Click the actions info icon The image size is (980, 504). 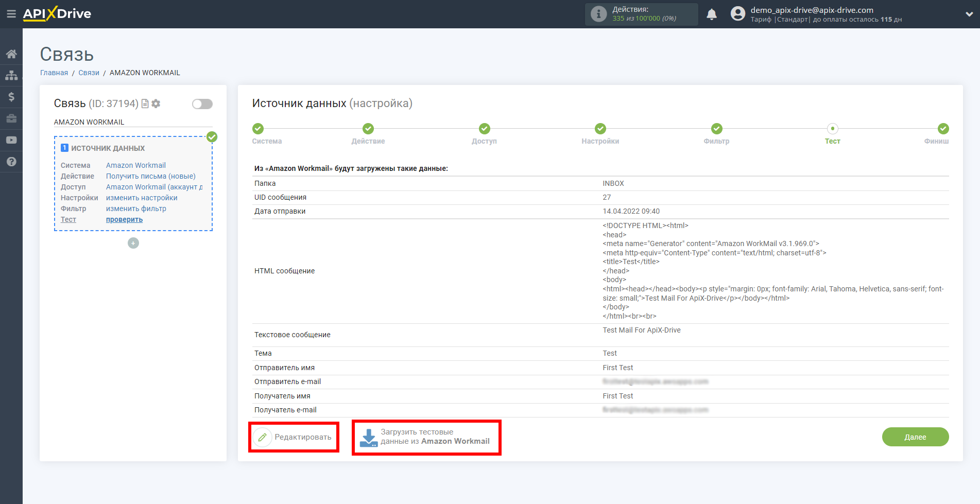598,14
